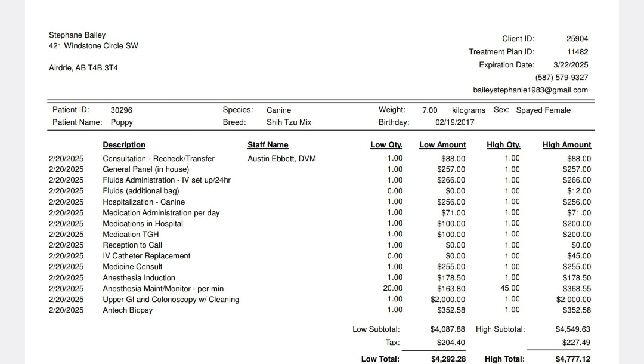Viewport: 644px width, 364px height.
Task: Click the (587) 579-9327 phone number
Action: coord(561,78)
